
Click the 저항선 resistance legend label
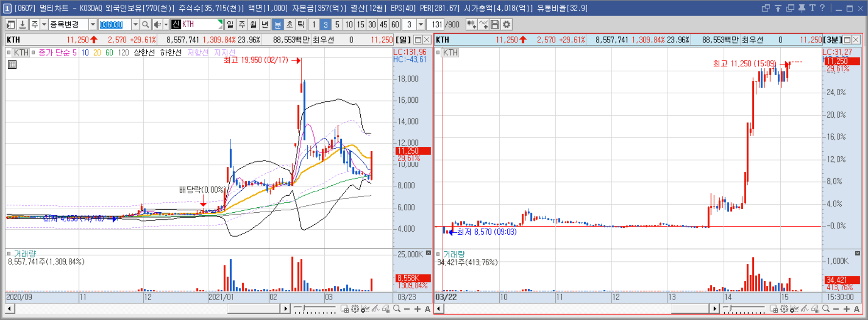coord(197,53)
